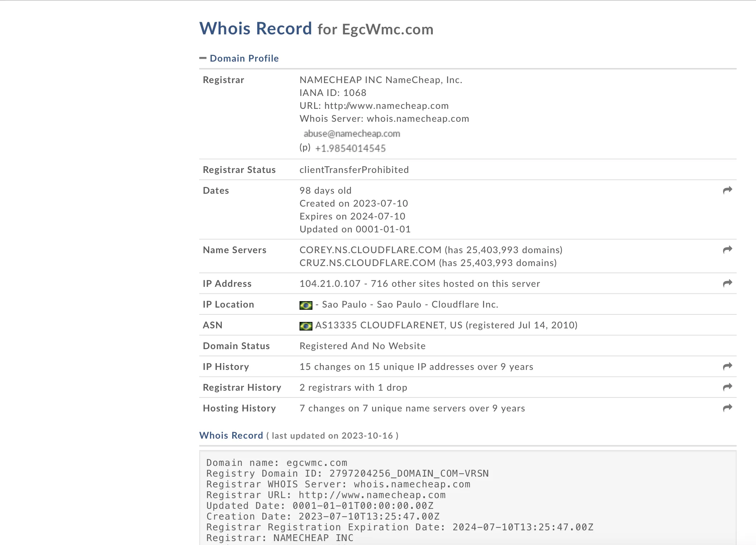This screenshot has height=545, width=756.
Task: Click the Brazil flag beside ASN
Action: pyautogui.click(x=306, y=326)
